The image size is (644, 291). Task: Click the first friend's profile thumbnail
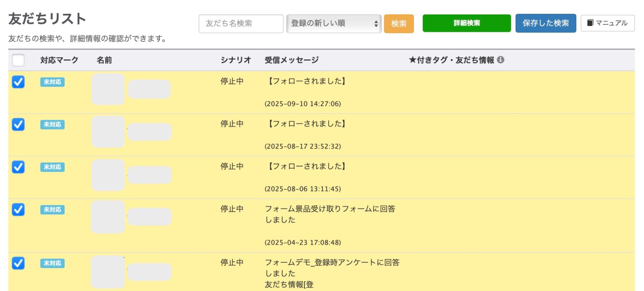click(108, 89)
